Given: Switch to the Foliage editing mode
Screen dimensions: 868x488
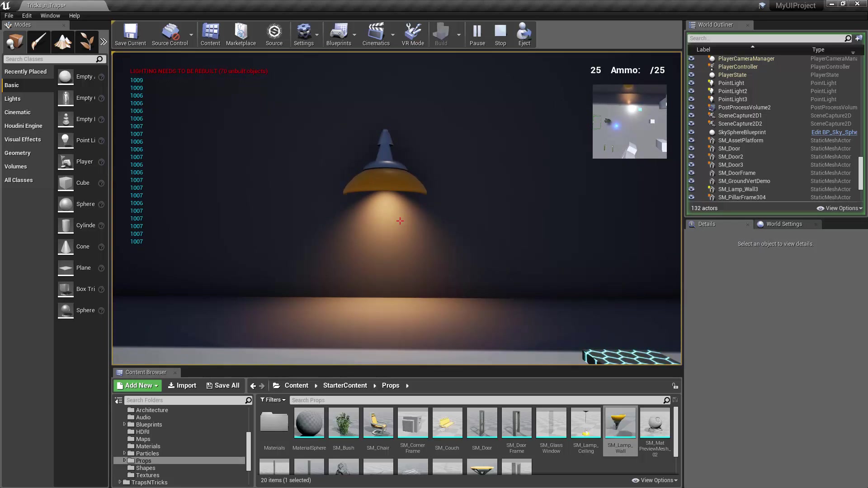Looking at the screenshot, I should (87, 42).
